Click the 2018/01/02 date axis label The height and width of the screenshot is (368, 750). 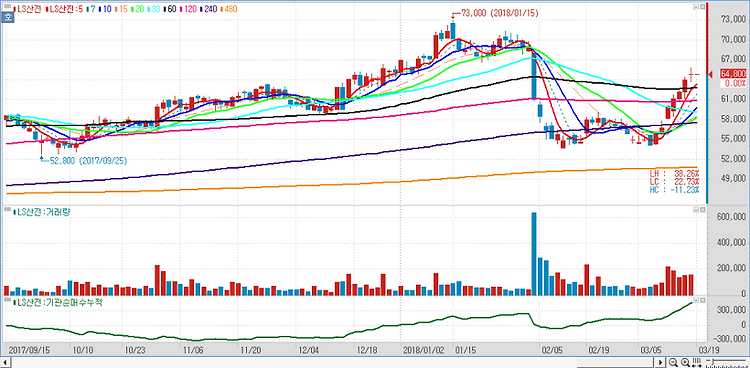point(424,350)
